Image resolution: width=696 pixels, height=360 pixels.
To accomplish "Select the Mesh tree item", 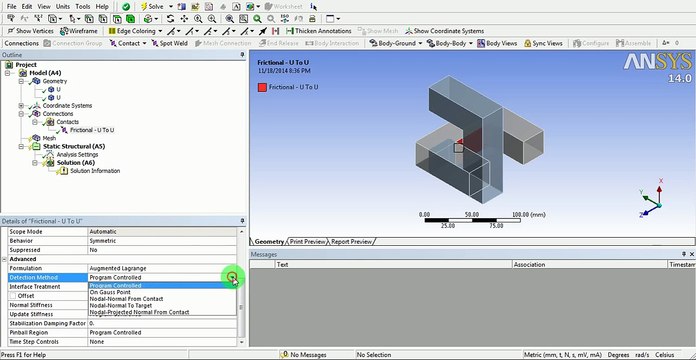I will [x=49, y=138].
